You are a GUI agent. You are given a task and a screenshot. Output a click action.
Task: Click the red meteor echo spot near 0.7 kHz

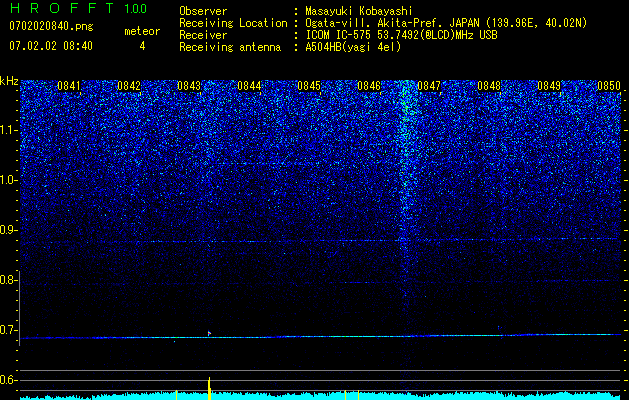[x=209, y=333]
